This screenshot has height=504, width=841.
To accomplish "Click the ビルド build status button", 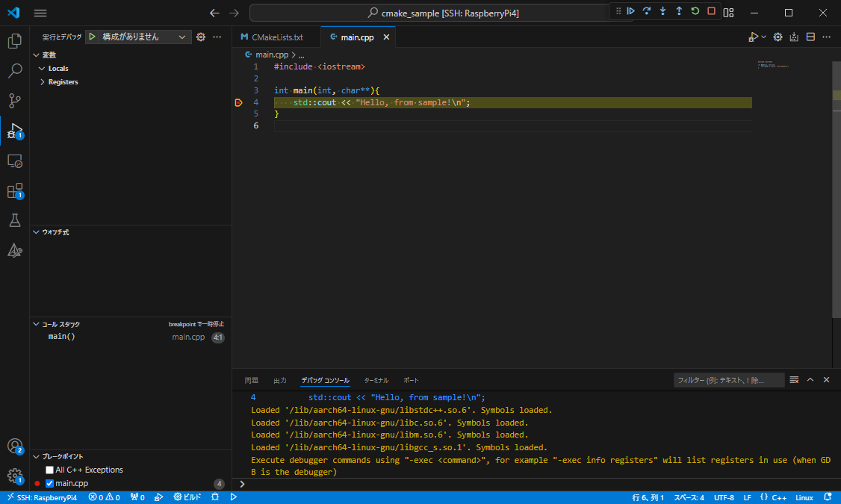I will tap(187, 497).
